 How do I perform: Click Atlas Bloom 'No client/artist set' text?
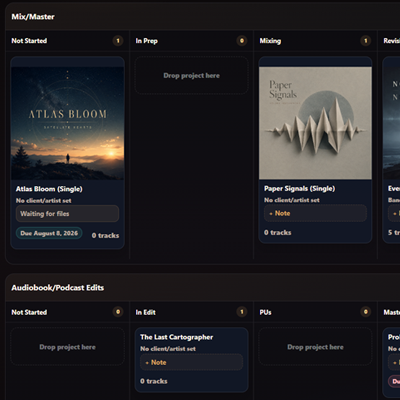pos(44,201)
